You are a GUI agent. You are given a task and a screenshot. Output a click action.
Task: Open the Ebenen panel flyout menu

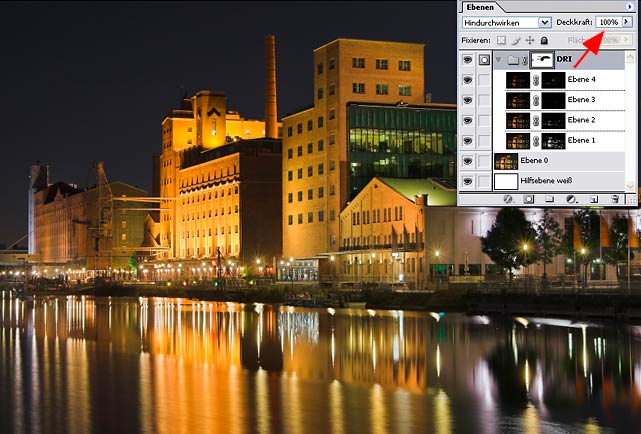tap(628, 6)
